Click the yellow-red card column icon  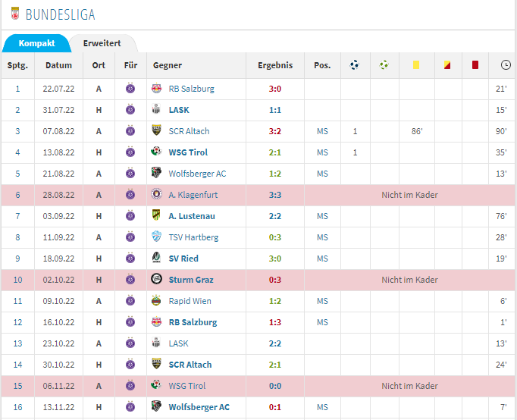coord(446,65)
